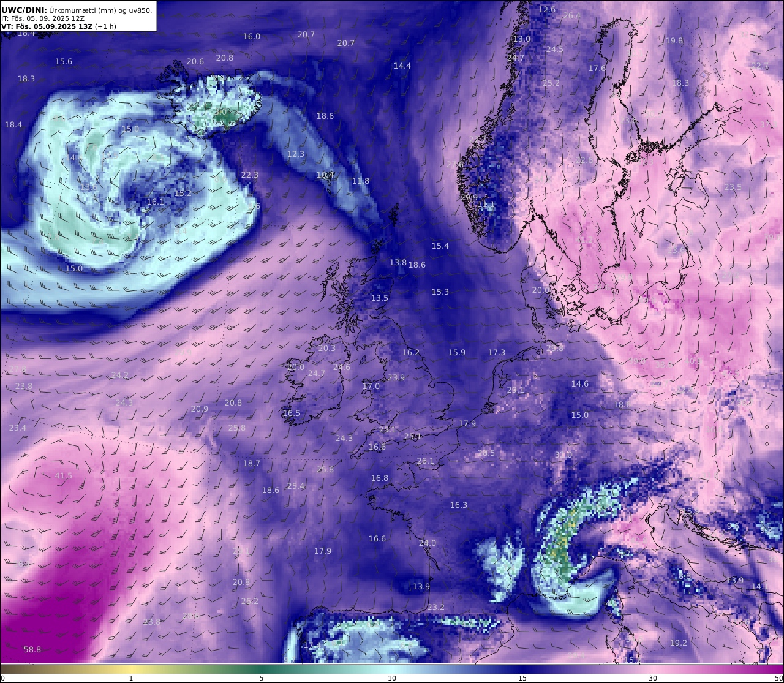
Task: Click the 27.6 value off western Norway
Action: (x=455, y=164)
